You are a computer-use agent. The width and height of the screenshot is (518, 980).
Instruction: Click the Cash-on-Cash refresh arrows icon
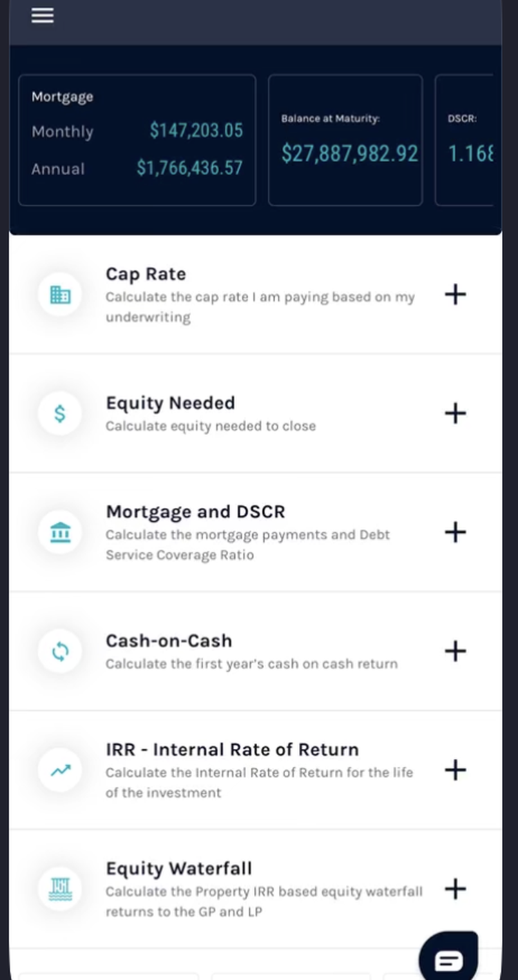60,651
